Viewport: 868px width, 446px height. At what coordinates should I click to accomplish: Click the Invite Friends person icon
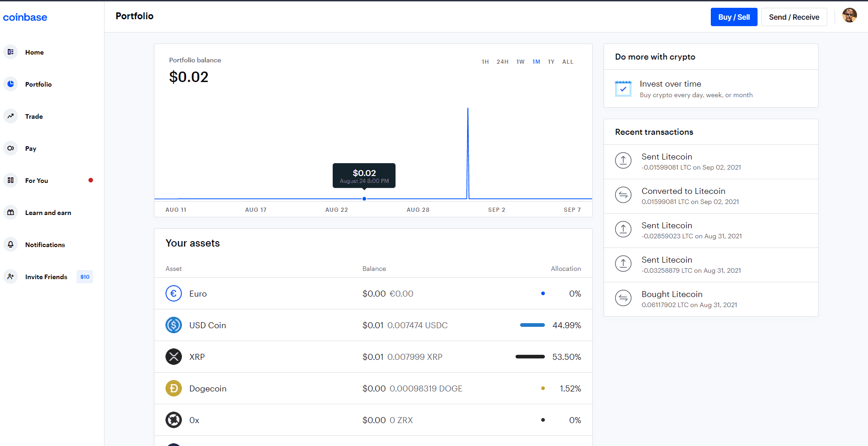click(11, 276)
